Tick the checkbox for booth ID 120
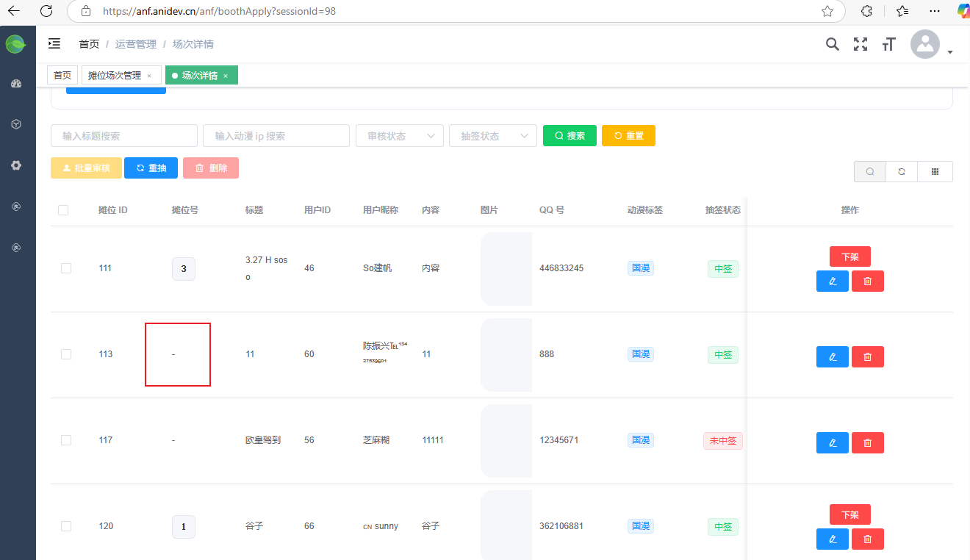The height and width of the screenshot is (560, 970). coord(66,526)
